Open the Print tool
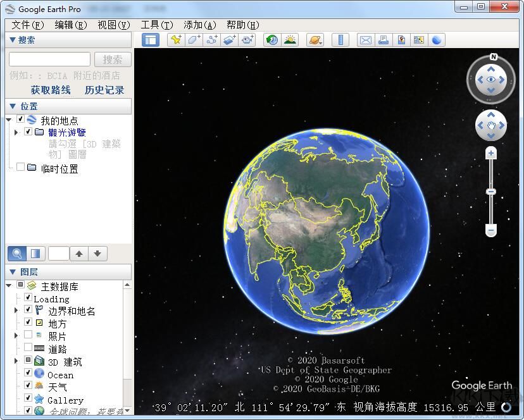This screenshot has width=524, height=420. click(383, 39)
